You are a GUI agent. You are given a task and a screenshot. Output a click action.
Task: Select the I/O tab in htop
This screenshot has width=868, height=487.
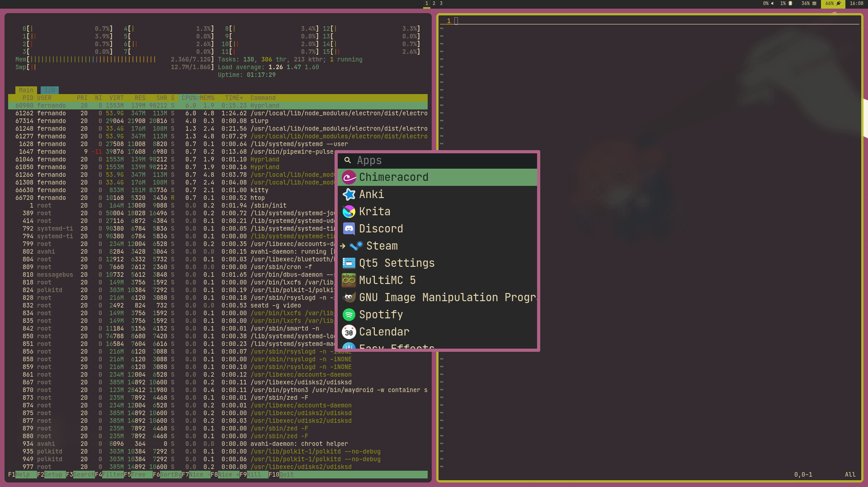[50, 90]
